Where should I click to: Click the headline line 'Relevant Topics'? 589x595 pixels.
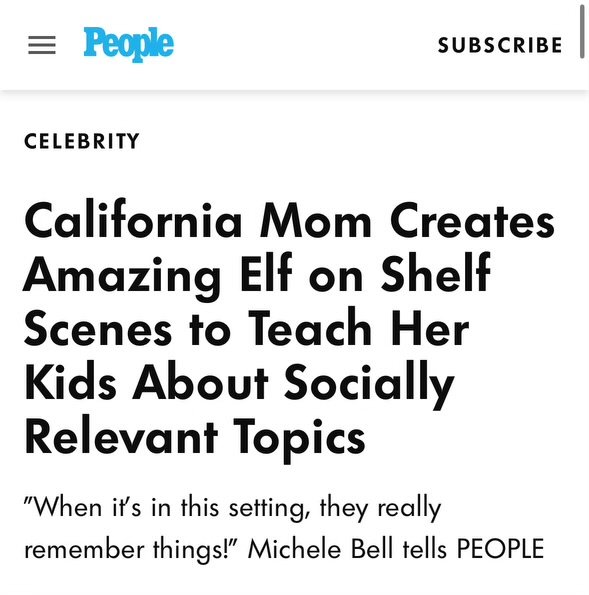(195, 439)
